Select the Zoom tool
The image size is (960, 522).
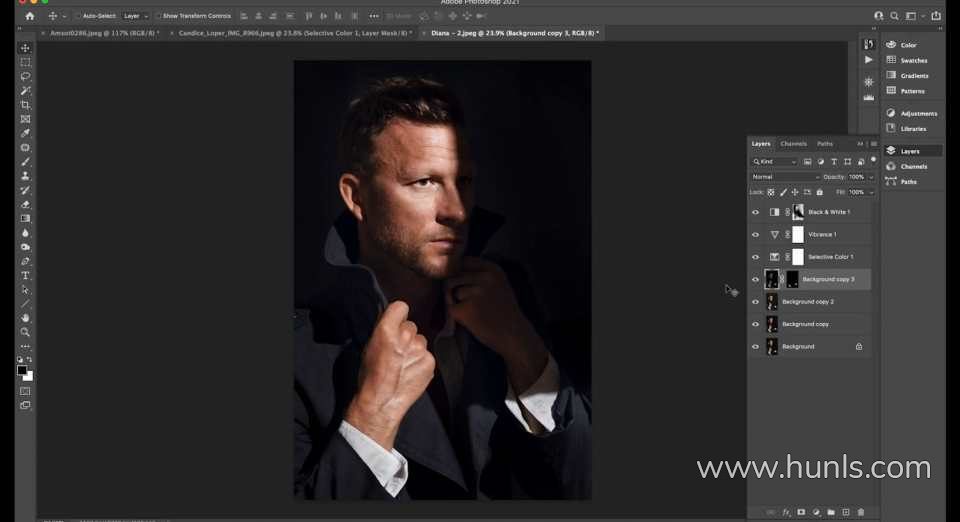pos(25,332)
